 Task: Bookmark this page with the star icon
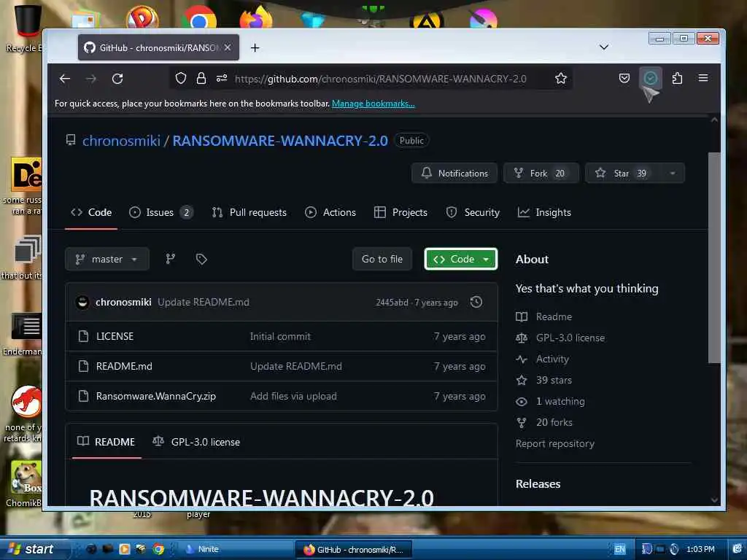pos(561,78)
